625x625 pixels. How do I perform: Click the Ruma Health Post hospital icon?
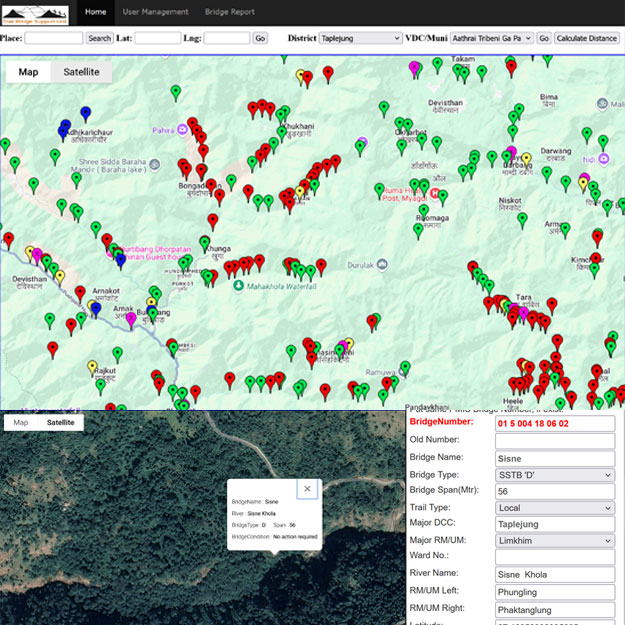click(x=435, y=193)
